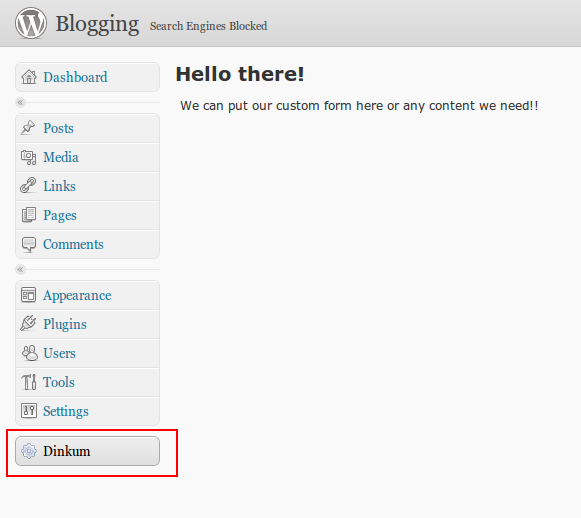Collapse menu using arrow below Dashboard
The width and height of the screenshot is (581, 518).
pyautogui.click(x=20, y=102)
